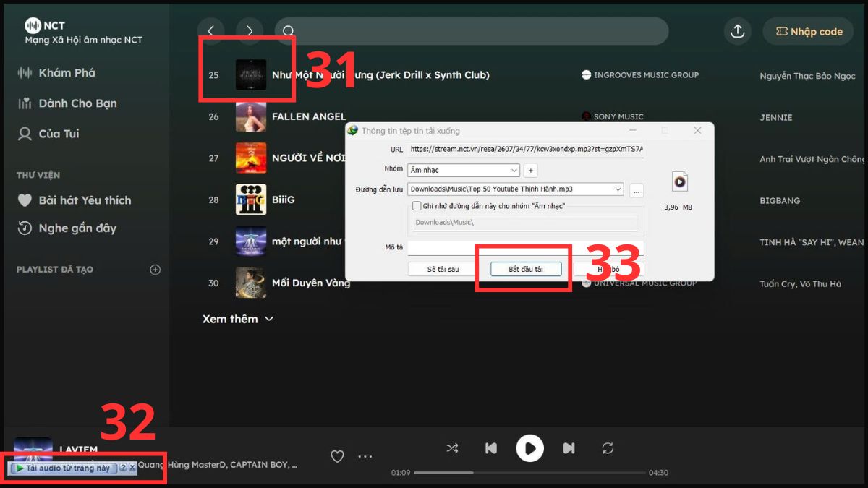The height and width of the screenshot is (488, 868).
Task: Click the upload icon button
Action: [x=737, y=31]
